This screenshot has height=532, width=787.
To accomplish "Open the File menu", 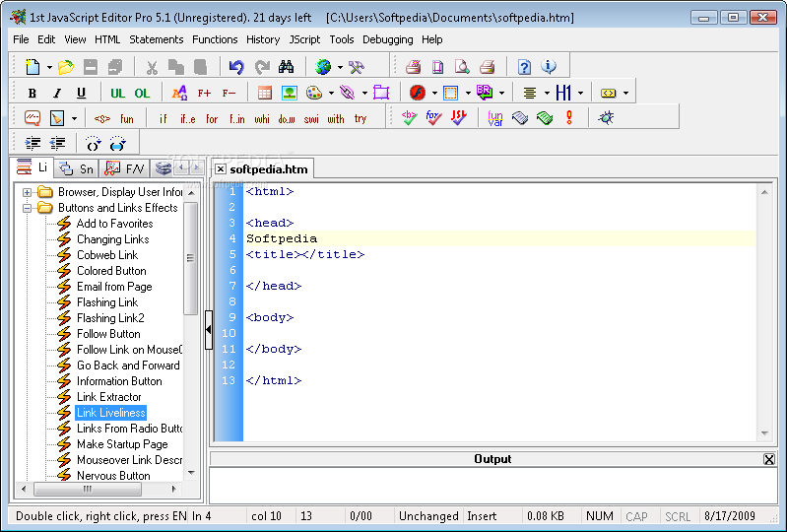I will (x=21, y=39).
